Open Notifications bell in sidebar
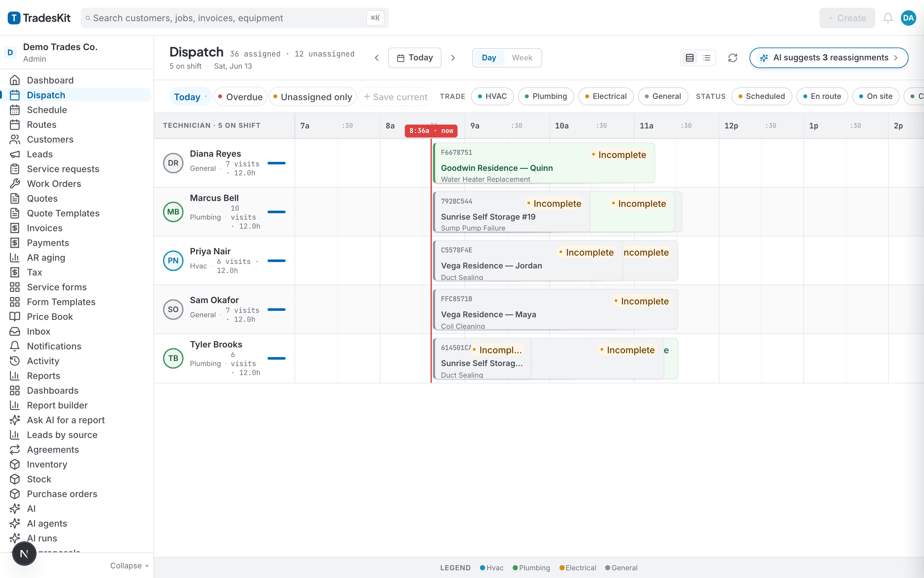 [14, 346]
